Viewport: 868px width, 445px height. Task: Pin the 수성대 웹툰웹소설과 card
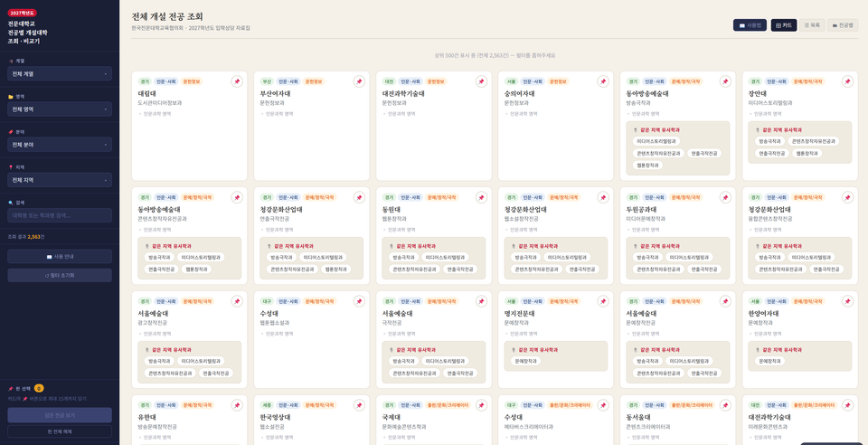click(359, 301)
